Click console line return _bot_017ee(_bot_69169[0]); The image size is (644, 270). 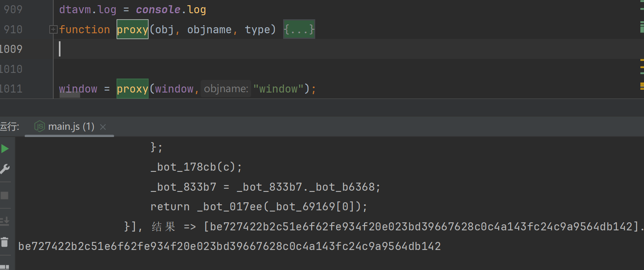[x=259, y=207]
